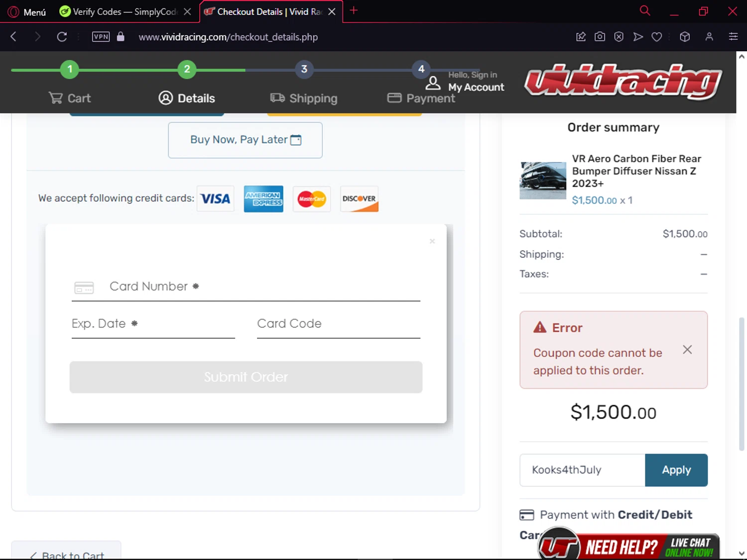Click the page vertical scrollbar thumb
The height and width of the screenshot is (560, 747).
point(742,383)
